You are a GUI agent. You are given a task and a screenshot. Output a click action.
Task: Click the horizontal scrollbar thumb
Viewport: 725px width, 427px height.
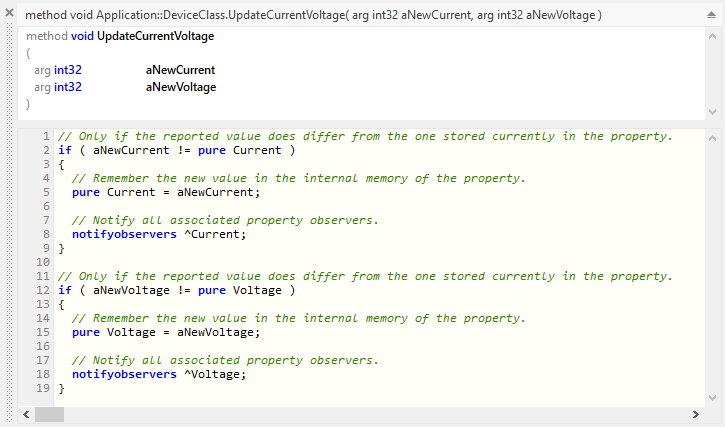(50, 414)
